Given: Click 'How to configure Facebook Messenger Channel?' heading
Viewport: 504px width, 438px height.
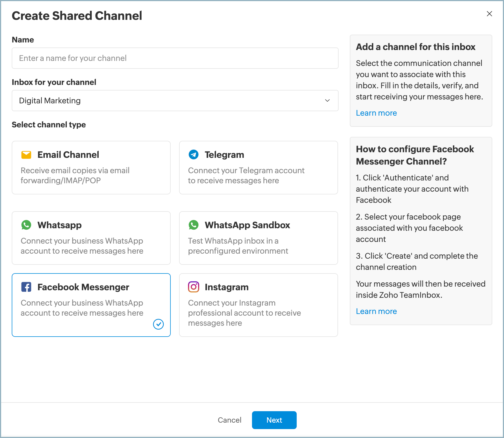Looking at the screenshot, I should (x=415, y=155).
